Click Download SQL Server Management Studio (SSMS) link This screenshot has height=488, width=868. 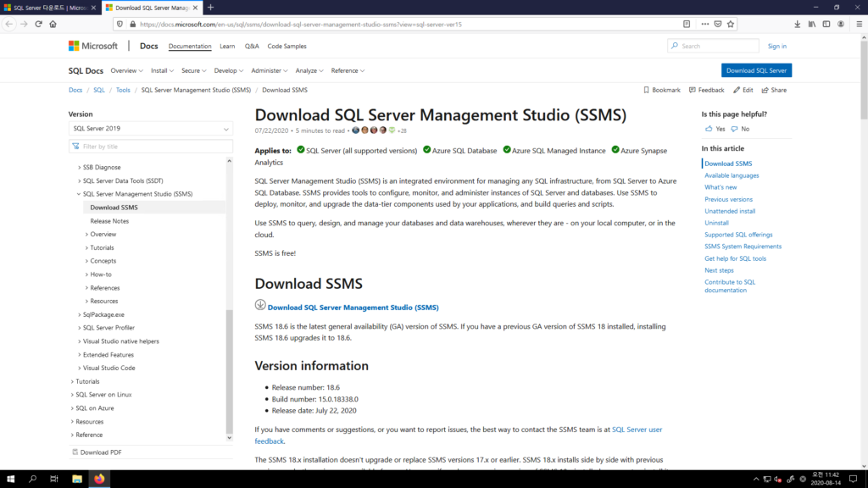click(x=353, y=308)
